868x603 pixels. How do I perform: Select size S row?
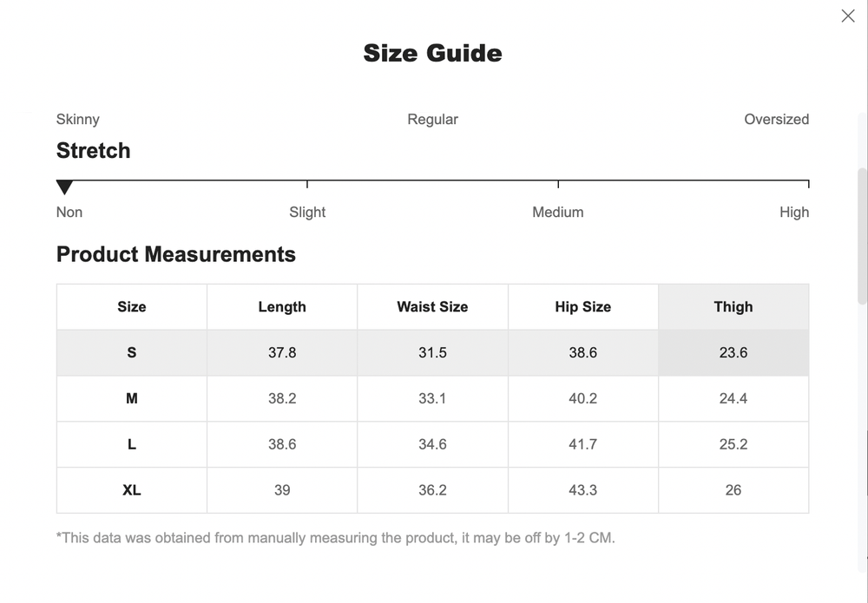click(x=131, y=352)
